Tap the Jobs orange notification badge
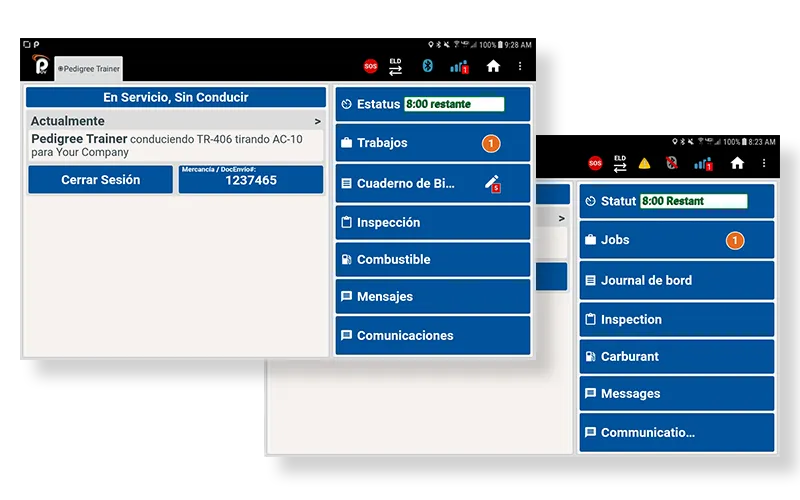Screen dimensions: 800x500 735,240
